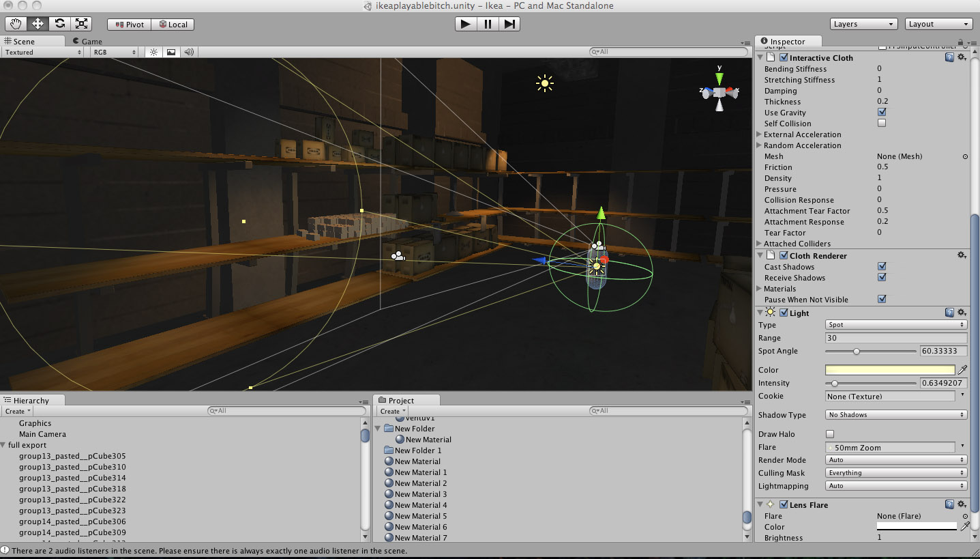
Task: Select the Rotate tool
Action: (x=59, y=24)
